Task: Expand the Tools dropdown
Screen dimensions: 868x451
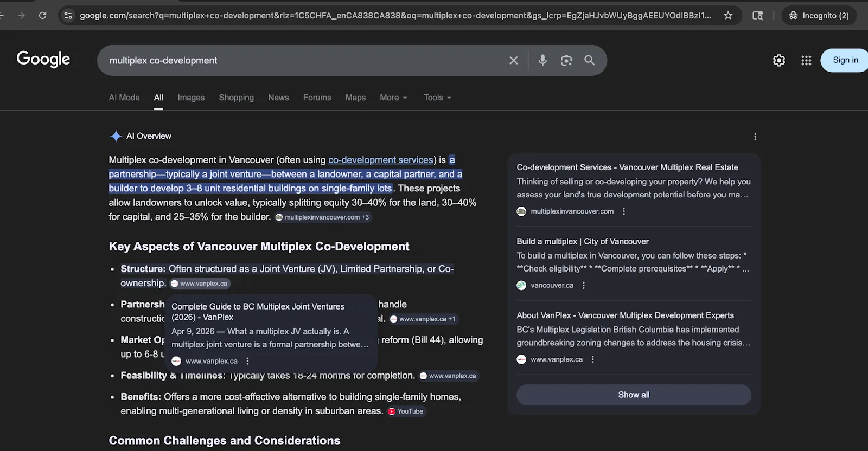Action: point(437,98)
